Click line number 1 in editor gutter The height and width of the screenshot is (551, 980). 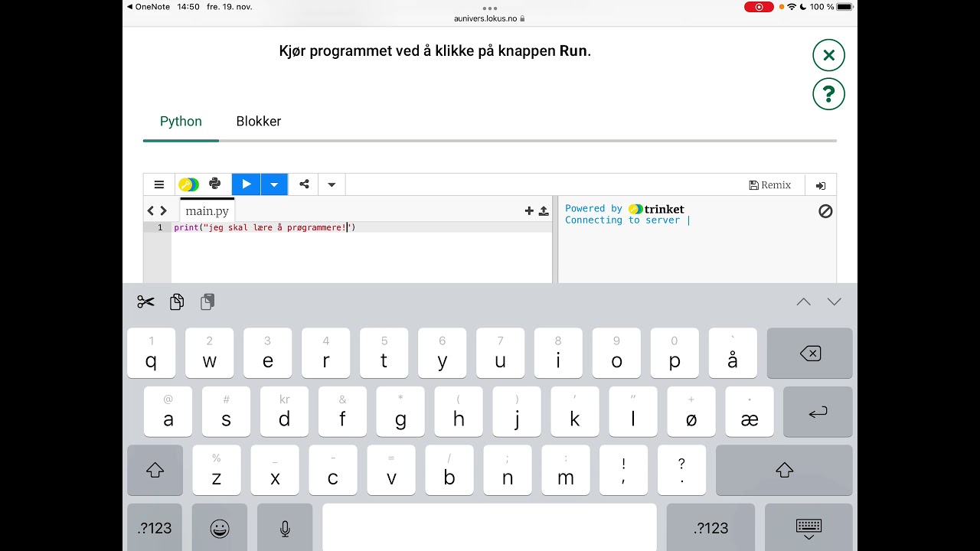point(160,227)
